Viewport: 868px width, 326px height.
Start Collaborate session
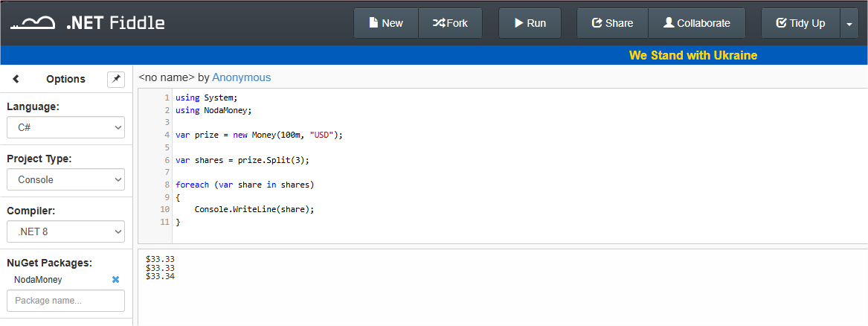click(x=696, y=23)
